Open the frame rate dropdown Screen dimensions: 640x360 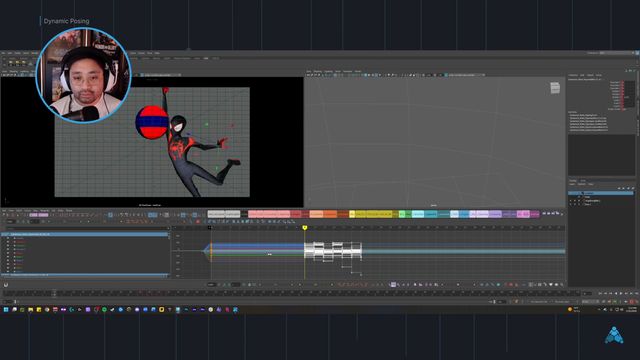589,302
